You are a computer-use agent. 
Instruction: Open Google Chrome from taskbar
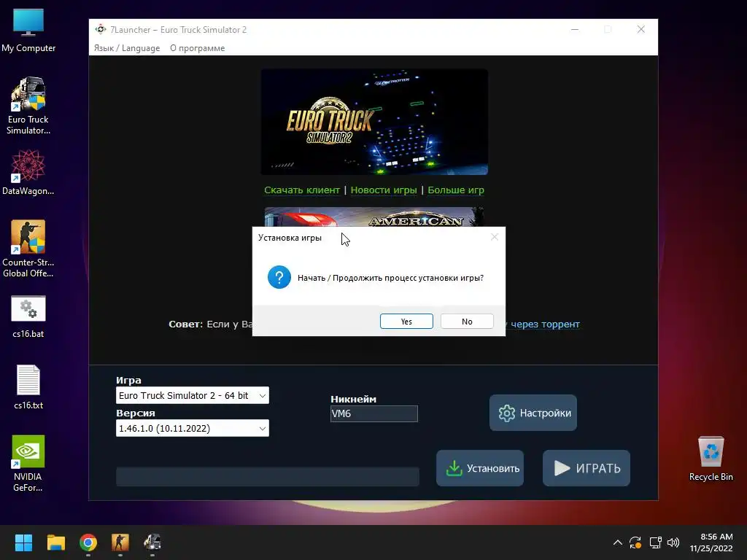tap(88, 542)
